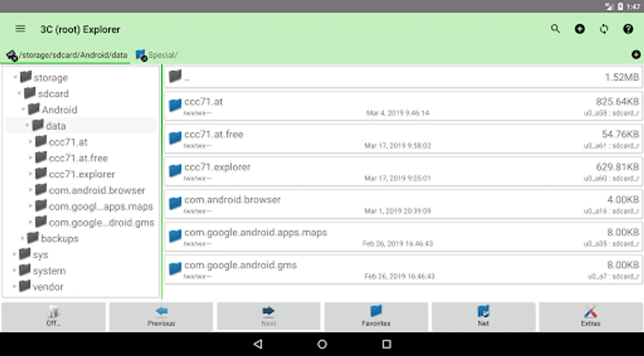644x356 pixels.
Task: Click blue folder icon for com.android.browser
Action: [x=175, y=203]
